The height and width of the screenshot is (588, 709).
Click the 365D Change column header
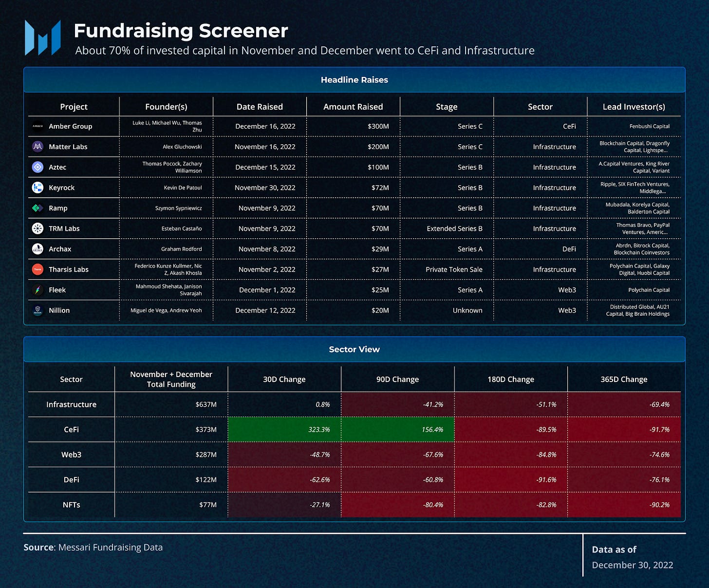pos(624,379)
